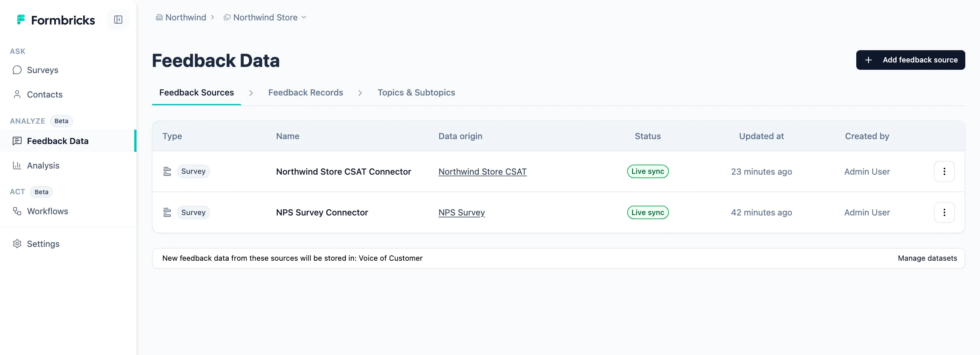This screenshot has width=980, height=355.
Task: Click 'Admin User' in CSAT Connector row
Action: (867, 172)
